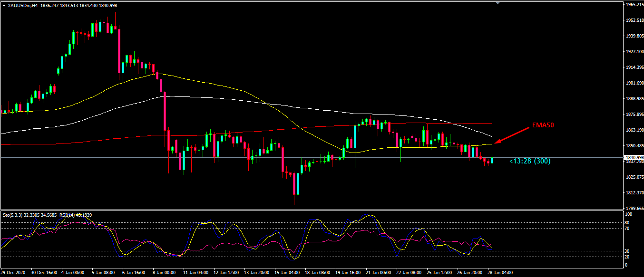The width and height of the screenshot is (644, 277).
Task: Click the triangle beside XAUUSDm,H4 title
Action: pos(4,5)
